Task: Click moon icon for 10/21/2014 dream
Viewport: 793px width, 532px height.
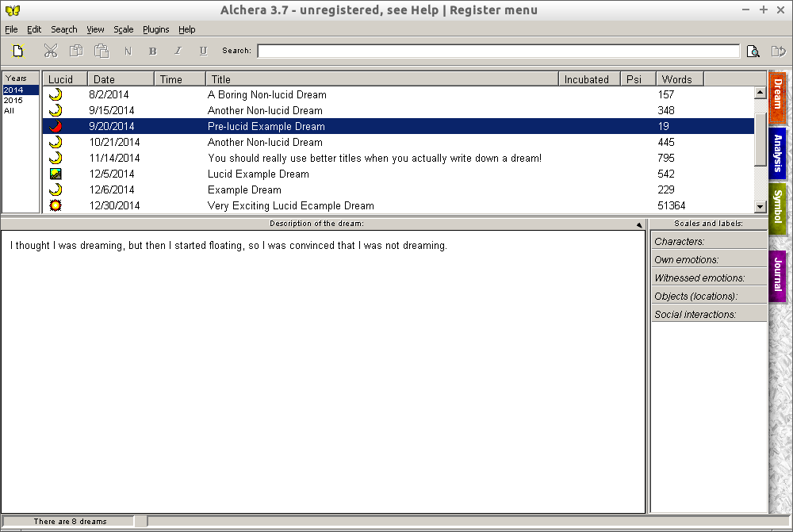Action: click(x=56, y=142)
